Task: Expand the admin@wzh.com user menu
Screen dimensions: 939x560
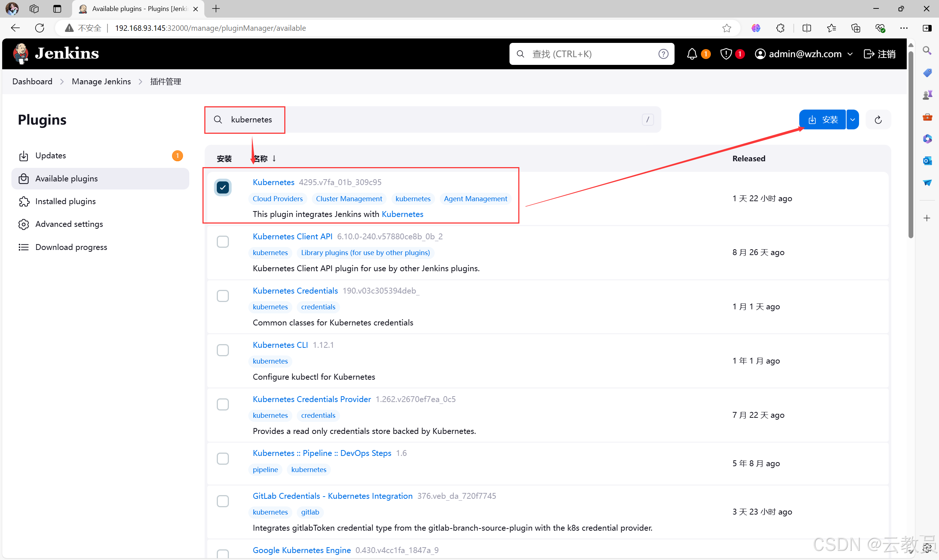Action: click(x=804, y=54)
